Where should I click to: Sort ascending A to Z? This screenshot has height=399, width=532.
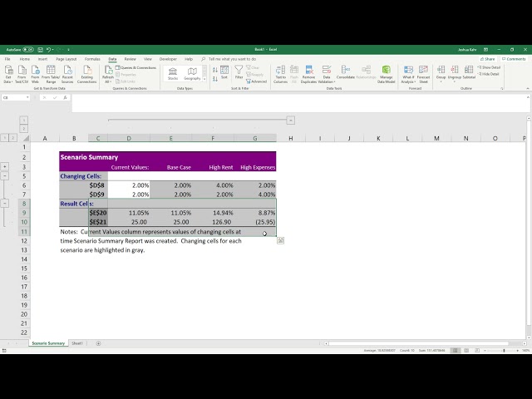point(215,70)
